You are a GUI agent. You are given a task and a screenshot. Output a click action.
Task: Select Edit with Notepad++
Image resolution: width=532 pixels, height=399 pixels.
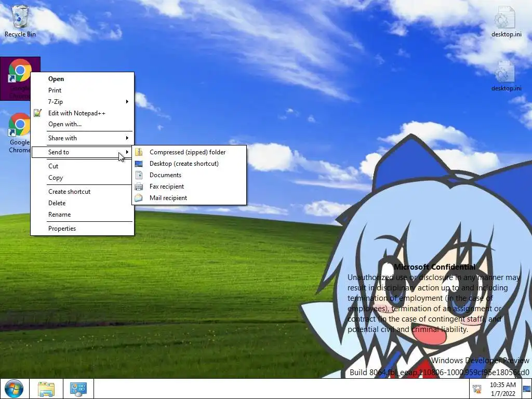click(82, 113)
